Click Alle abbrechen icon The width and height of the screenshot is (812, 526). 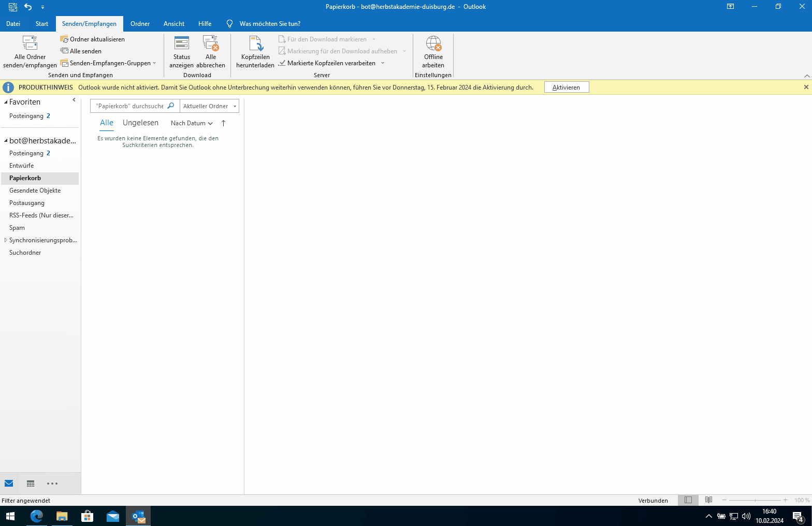coord(211,43)
